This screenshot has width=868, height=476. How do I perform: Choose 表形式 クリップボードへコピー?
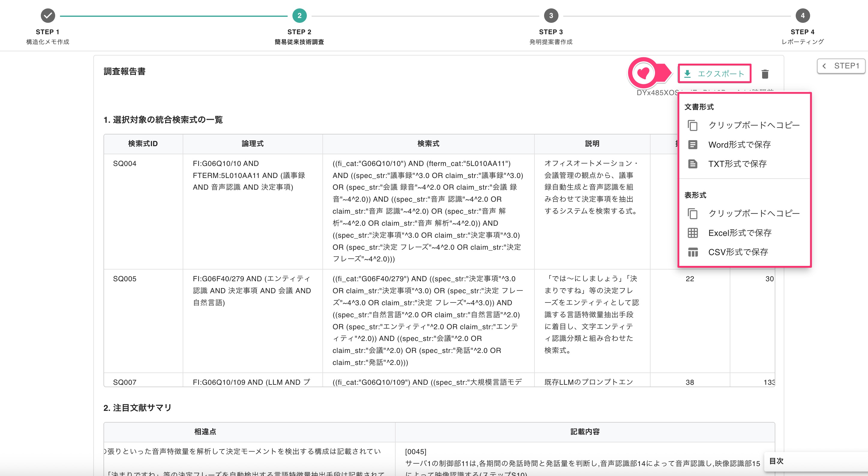(744, 213)
